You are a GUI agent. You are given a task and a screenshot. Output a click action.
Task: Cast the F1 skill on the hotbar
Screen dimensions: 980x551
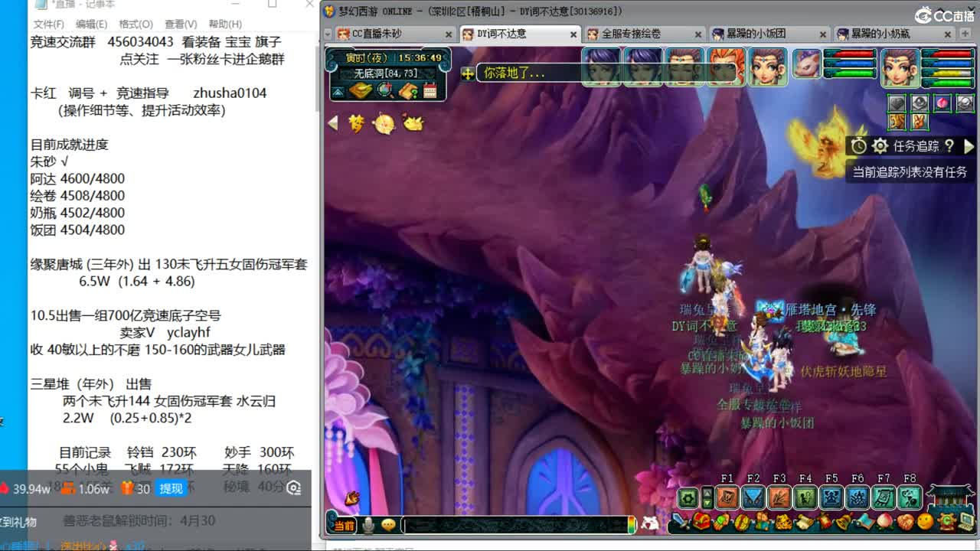(x=726, y=497)
